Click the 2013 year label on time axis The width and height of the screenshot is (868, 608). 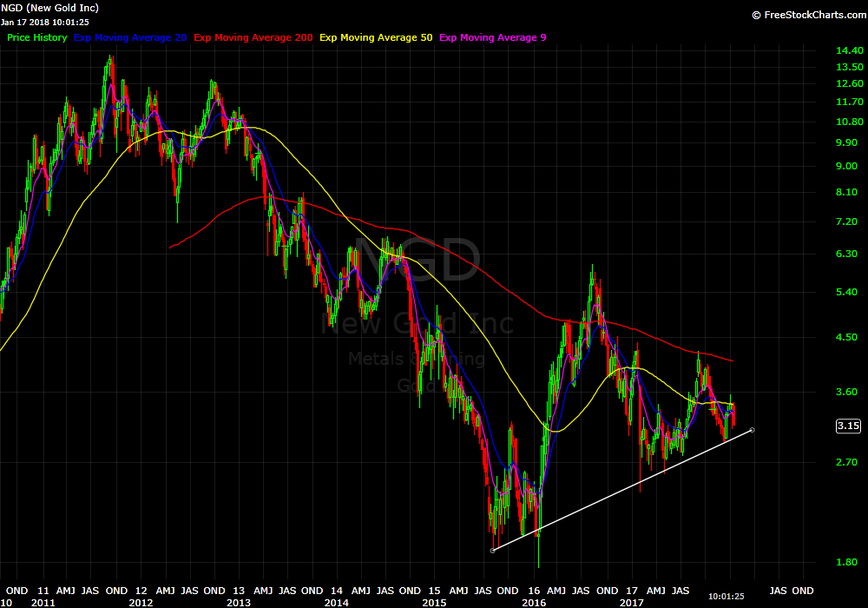point(239,603)
